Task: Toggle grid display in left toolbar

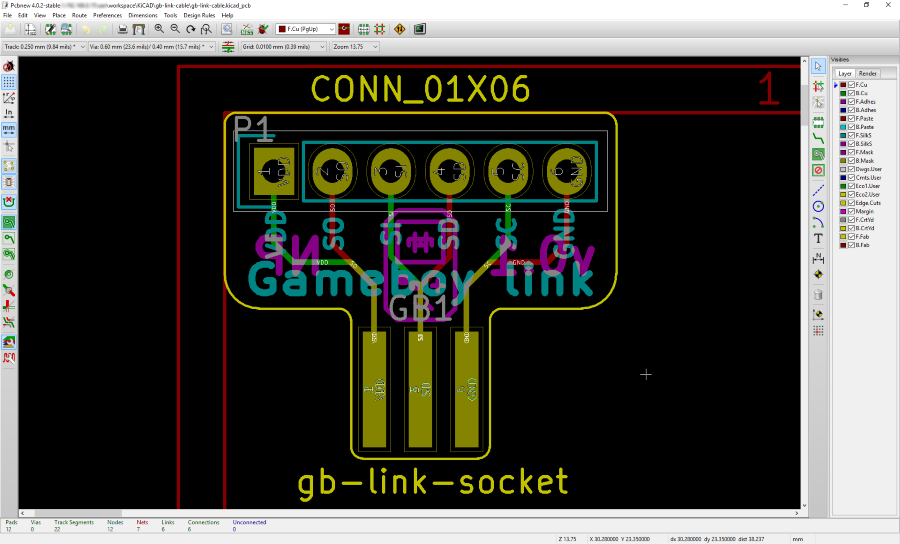Action: click(9, 82)
